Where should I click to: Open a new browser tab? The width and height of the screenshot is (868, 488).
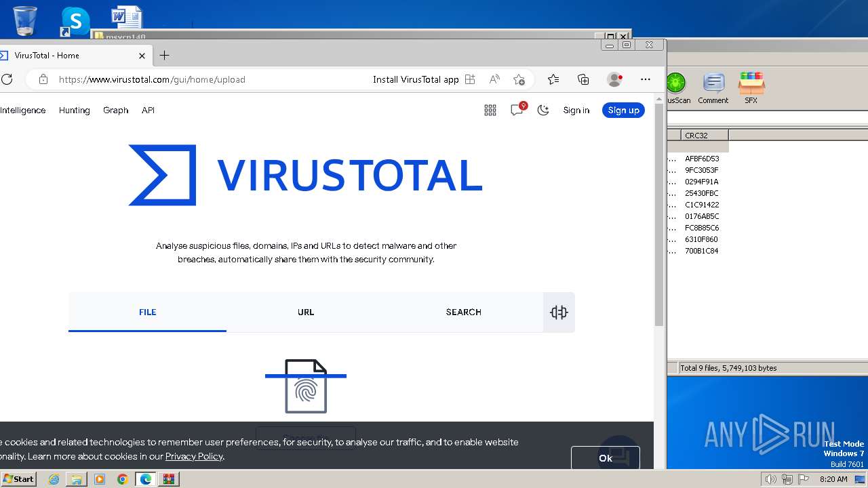164,56
